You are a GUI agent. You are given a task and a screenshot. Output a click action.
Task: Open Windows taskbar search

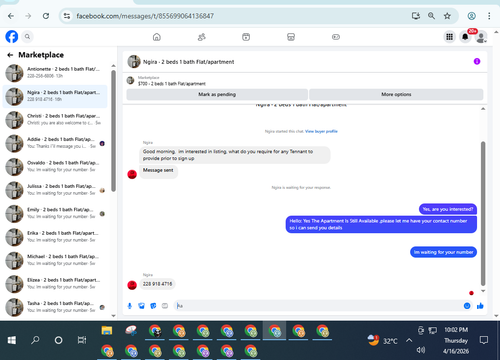35,340
